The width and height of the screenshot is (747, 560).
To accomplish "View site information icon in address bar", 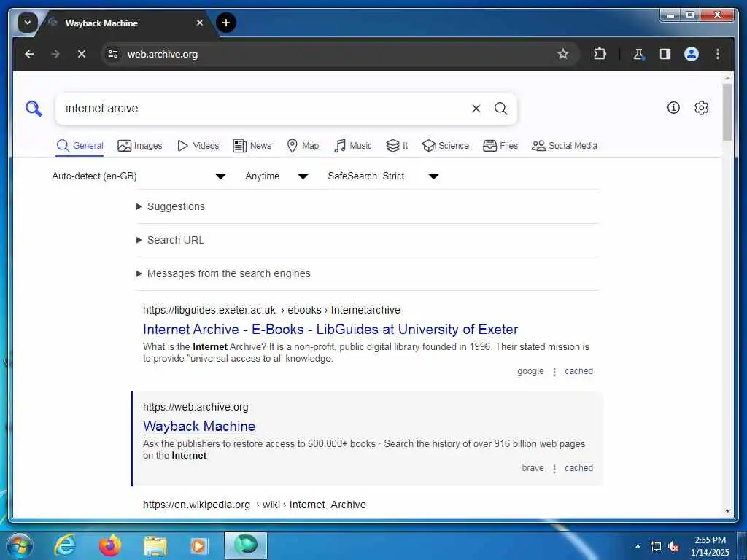I will pos(113,54).
